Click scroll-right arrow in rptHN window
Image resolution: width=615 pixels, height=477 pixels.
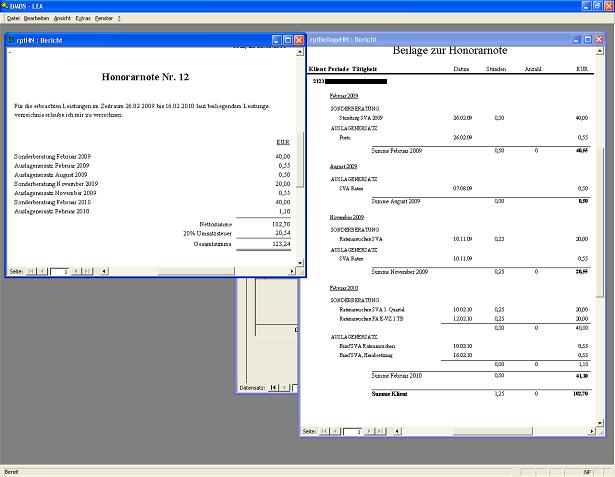(292, 271)
